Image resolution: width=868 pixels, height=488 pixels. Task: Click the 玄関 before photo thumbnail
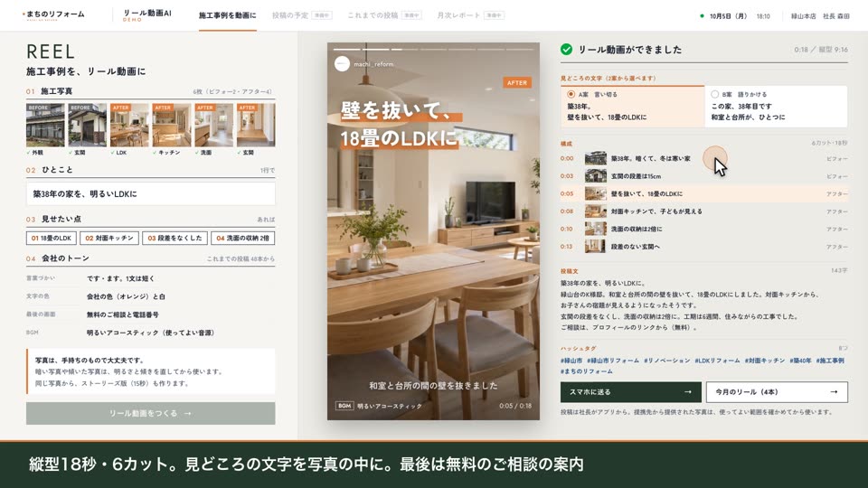tap(88, 125)
